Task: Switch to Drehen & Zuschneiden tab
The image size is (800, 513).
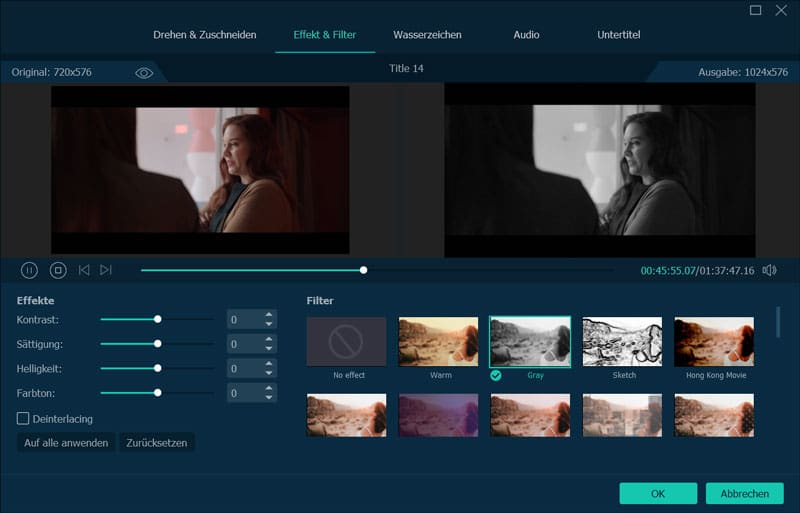Action: (x=204, y=35)
